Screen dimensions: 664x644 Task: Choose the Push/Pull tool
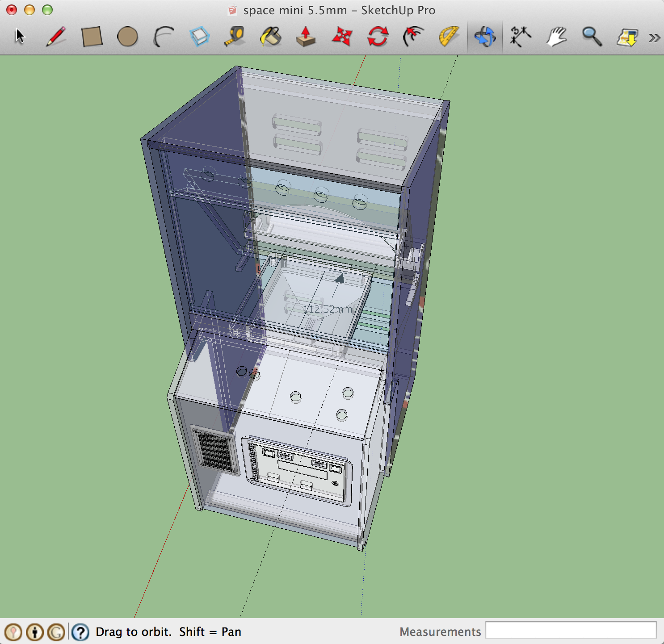click(306, 37)
